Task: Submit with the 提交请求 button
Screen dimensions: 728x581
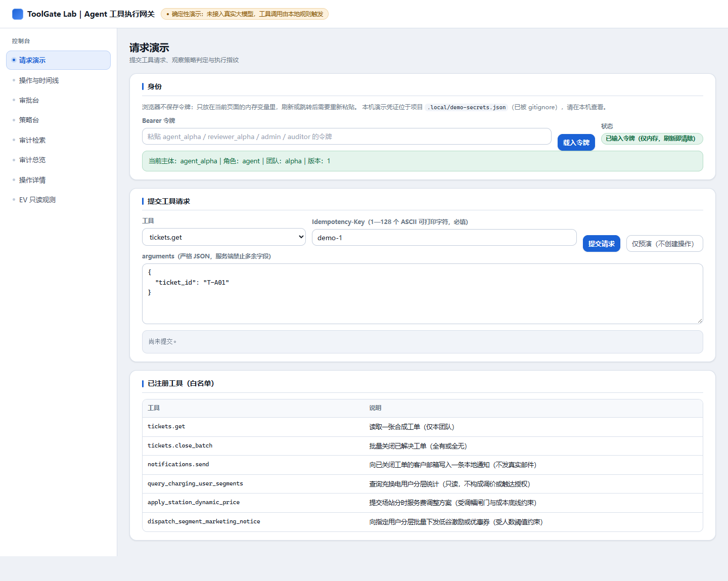Action: point(602,244)
